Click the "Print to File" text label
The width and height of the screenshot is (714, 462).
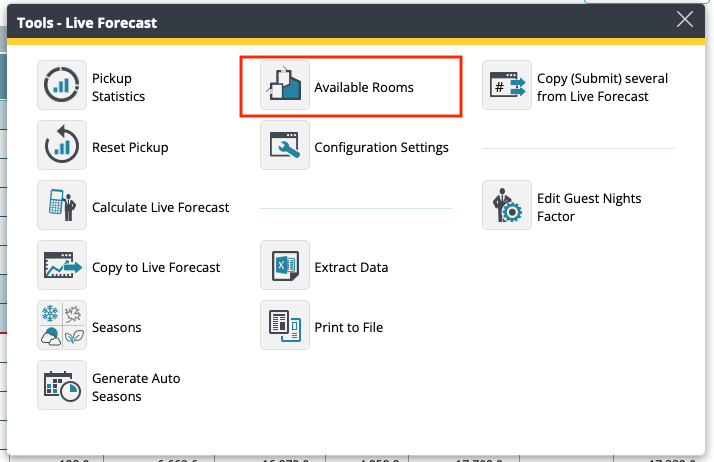click(348, 328)
